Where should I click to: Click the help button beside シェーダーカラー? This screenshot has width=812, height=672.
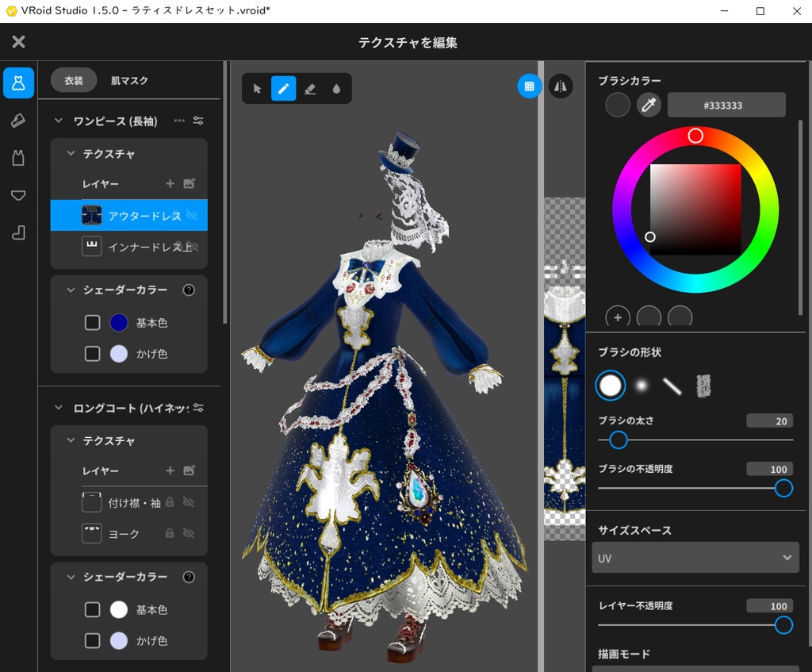pyautogui.click(x=189, y=290)
